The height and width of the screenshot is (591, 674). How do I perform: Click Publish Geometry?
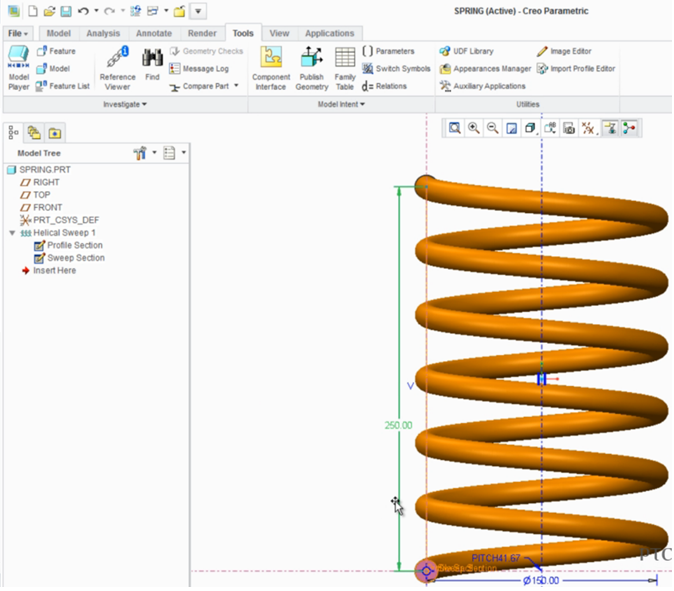click(312, 68)
